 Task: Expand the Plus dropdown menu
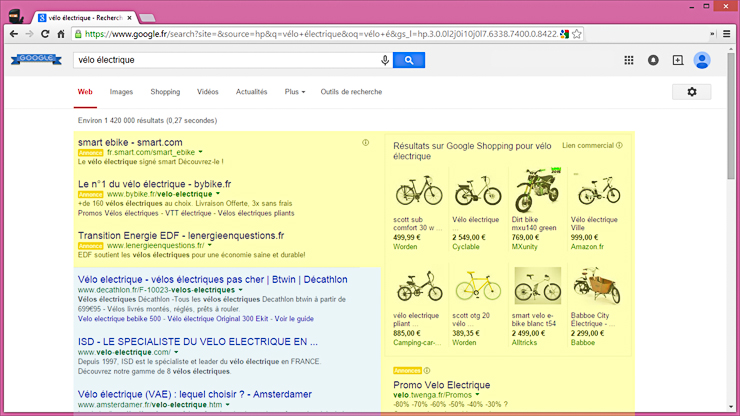click(x=294, y=92)
